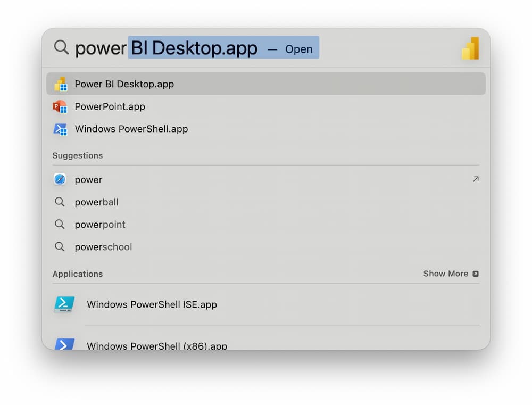Image resolution: width=532 pixels, height=405 pixels.
Task: Click the Safari icon beside the power suggestion
Action: 60,179
